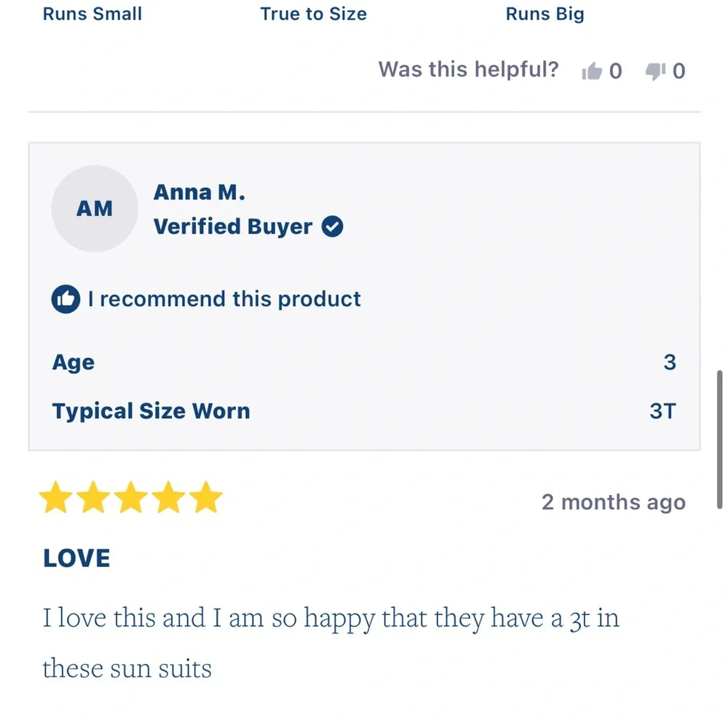This screenshot has height=728, width=728.
Task: Click the Verified Buyer text
Action: click(233, 226)
